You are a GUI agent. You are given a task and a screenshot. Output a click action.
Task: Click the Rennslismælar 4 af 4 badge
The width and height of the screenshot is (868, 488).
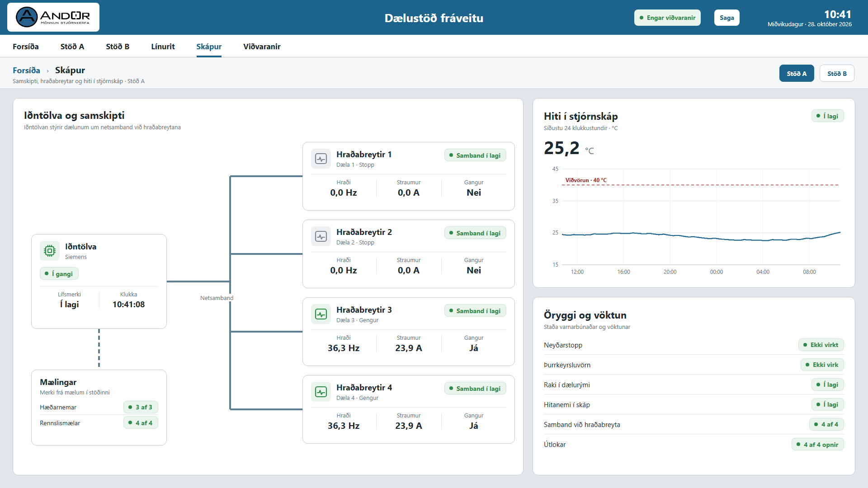pos(141,423)
